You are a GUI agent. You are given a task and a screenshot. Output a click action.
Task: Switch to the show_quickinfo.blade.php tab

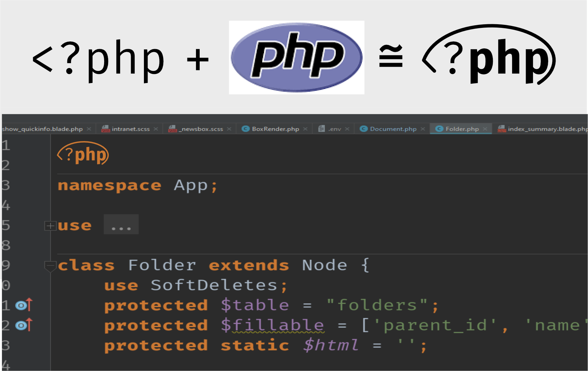click(41, 129)
